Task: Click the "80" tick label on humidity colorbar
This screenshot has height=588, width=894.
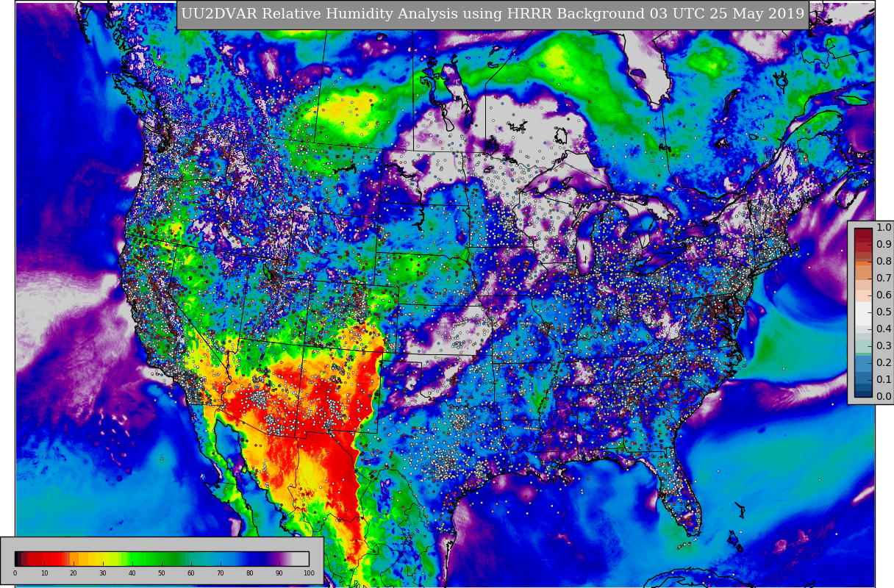Action: pyautogui.click(x=250, y=573)
